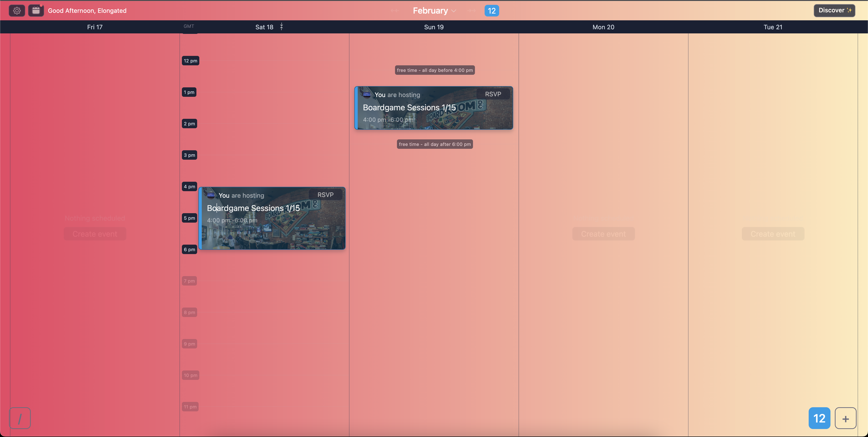Screen dimensions: 868x437
Task: Create event on Mon 20
Action: pyautogui.click(x=603, y=234)
